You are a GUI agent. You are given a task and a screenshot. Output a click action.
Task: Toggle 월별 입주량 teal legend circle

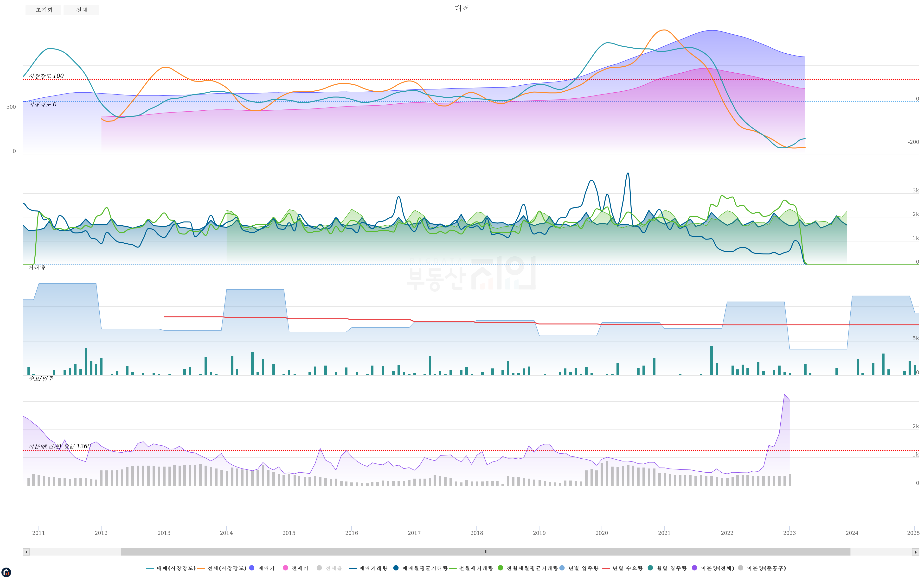click(650, 568)
